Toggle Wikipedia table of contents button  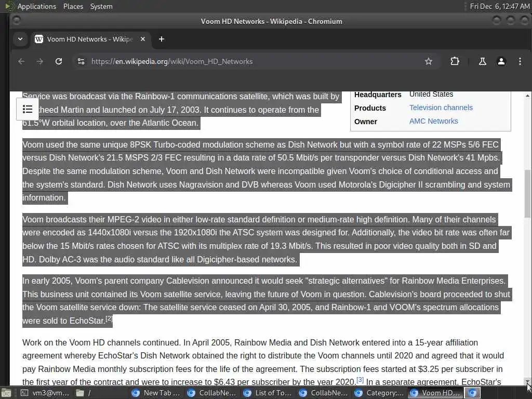[28, 109]
